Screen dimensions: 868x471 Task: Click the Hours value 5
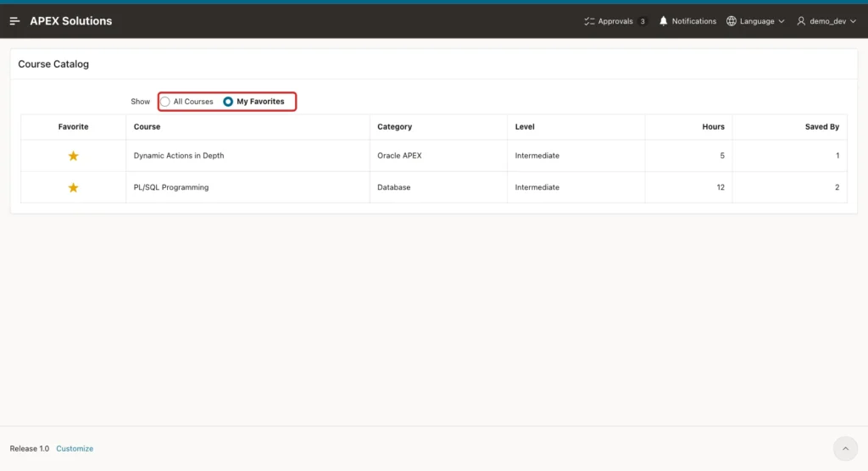(722, 156)
